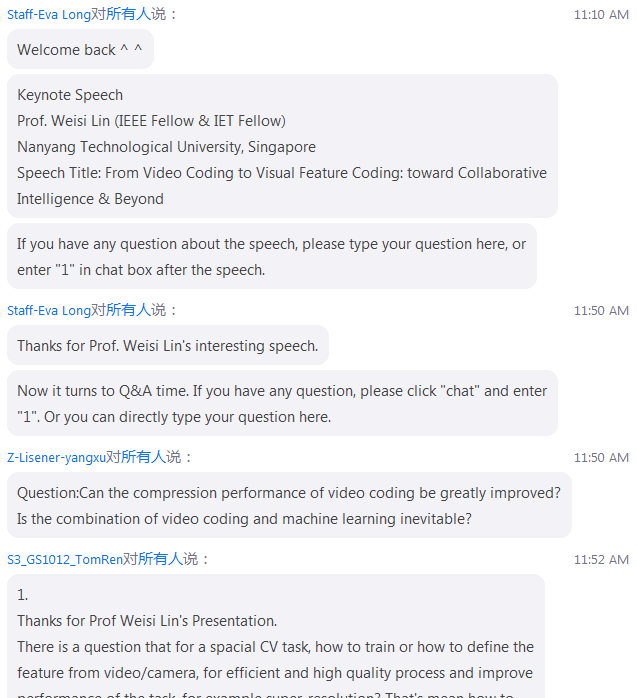Select TomRen's message about the spacial CV task
637x698 pixels.
pos(275,640)
